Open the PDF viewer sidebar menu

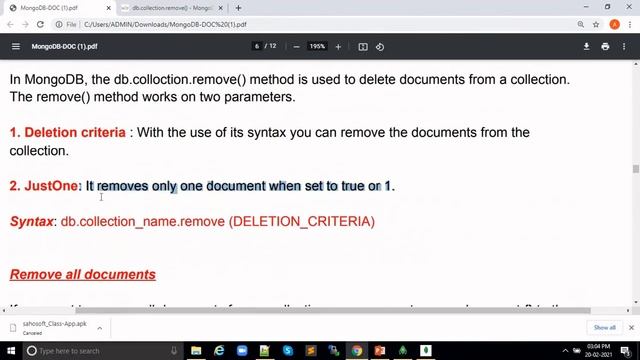point(16,47)
